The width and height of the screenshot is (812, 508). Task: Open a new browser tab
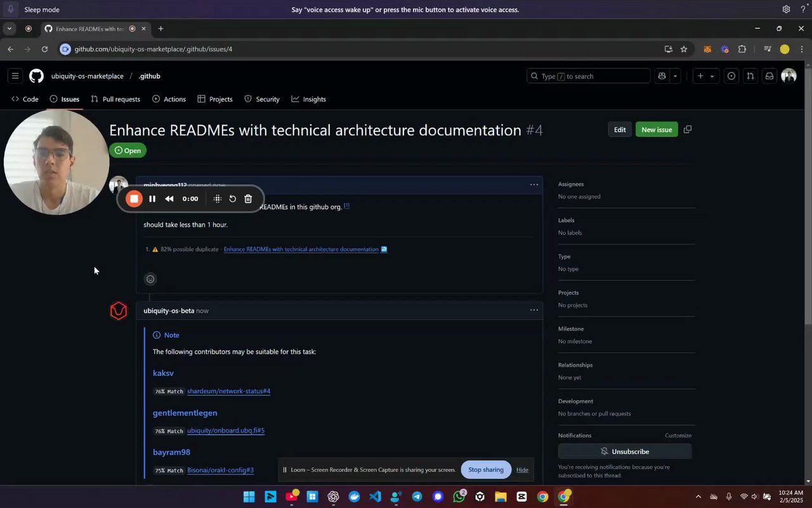[x=160, y=29]
